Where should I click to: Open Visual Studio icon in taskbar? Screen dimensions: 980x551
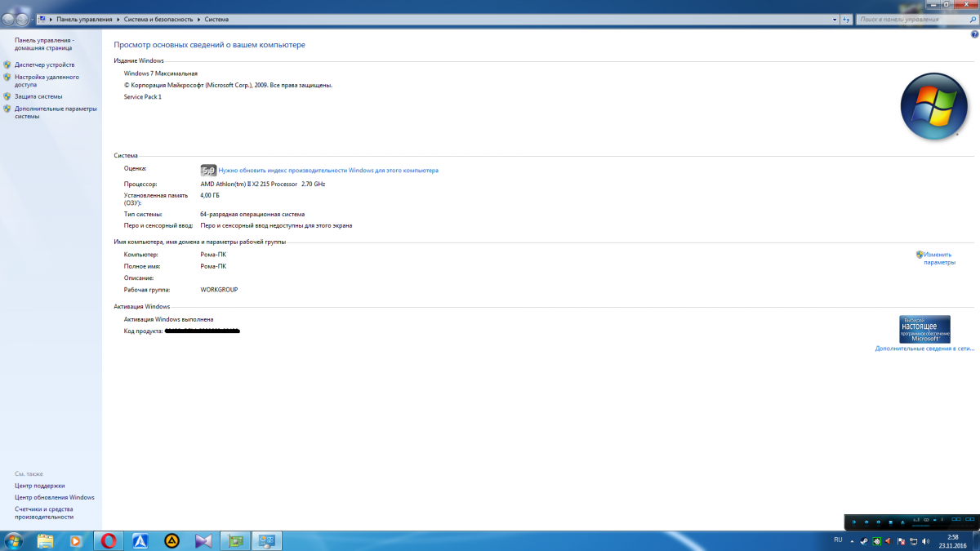[203, 540]
